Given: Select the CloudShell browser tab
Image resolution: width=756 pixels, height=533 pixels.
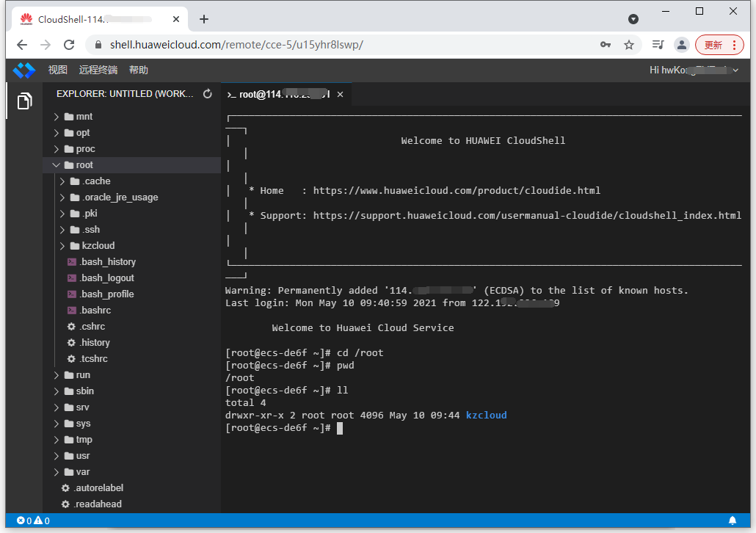Looking at the screenshot, I should [x=99, y=19].
